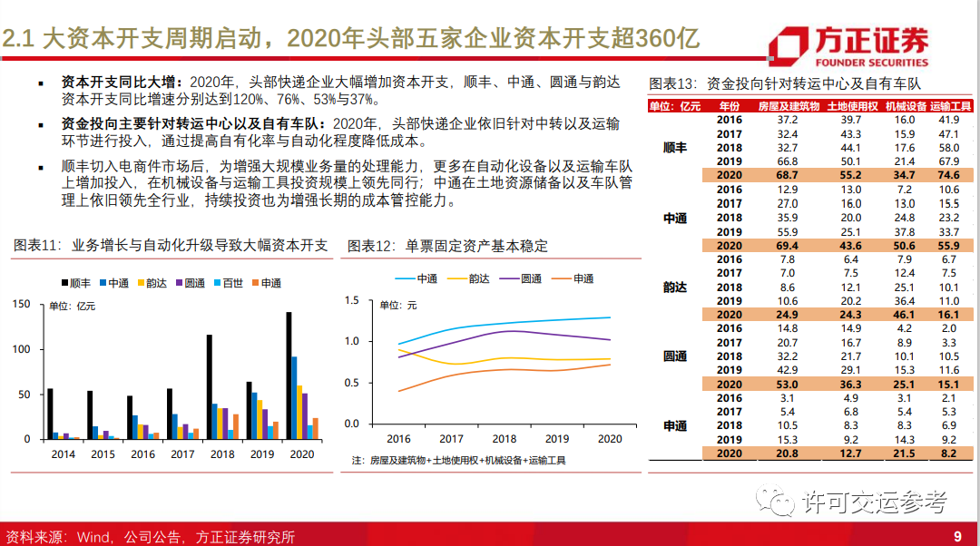Click the third bullet starting 顺丰切入电商件市场后
Image resolution: width=980 pixels, height=546 pixels.
(347, 183)
